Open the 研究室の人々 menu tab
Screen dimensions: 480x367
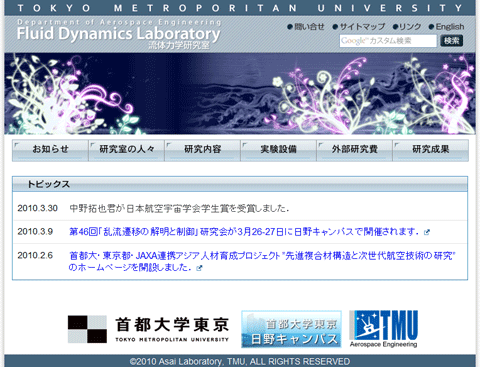(x=126, y=150)
